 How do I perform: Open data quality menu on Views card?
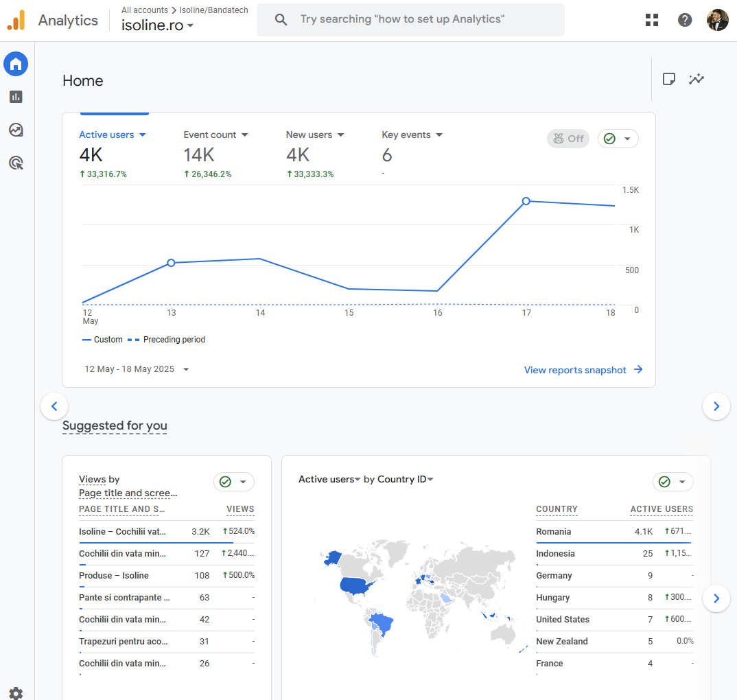234,482
